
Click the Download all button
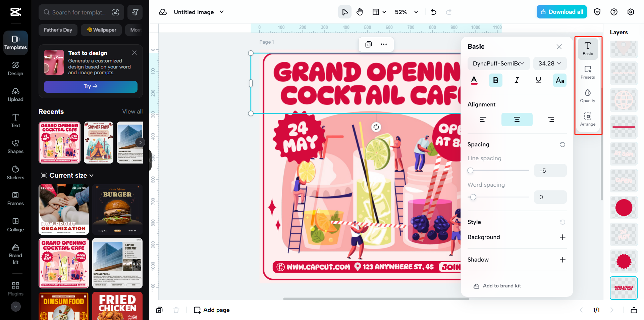(x=561, y=12)
